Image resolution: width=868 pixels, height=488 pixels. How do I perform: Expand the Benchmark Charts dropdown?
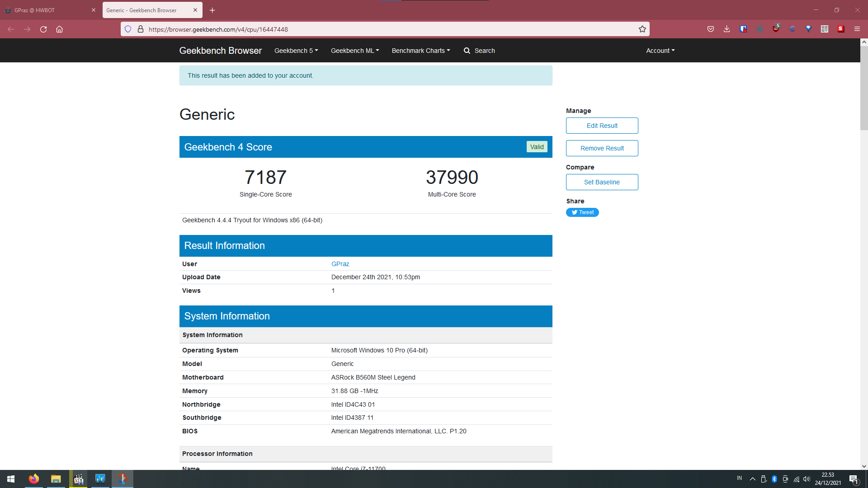[x=421, y=51]
